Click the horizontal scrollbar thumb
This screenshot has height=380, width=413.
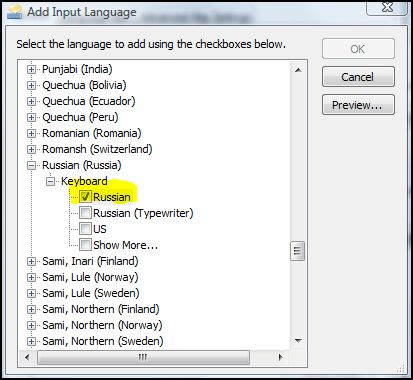pos(143,357)
